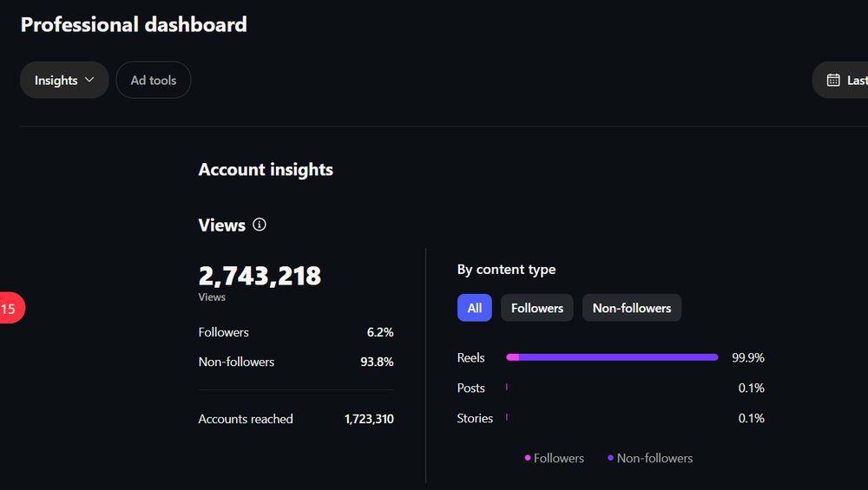The width and height of the screenshot is (868, 490).
Task: Select the All content filter
Action: (475, 308)
